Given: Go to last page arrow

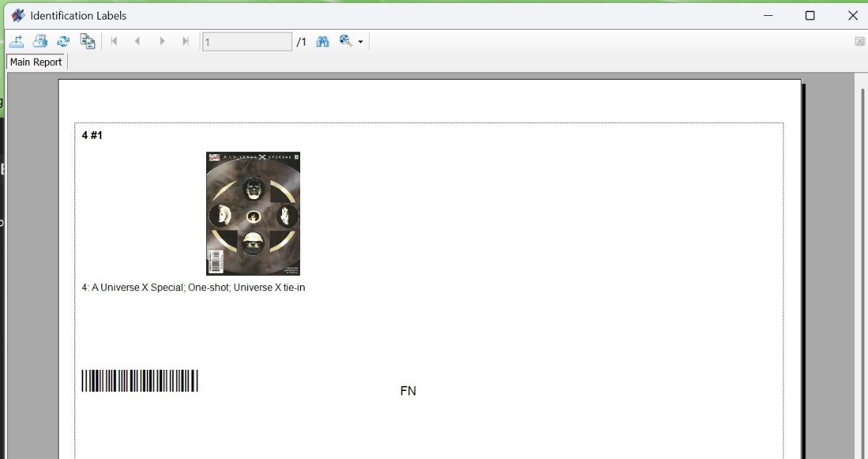Looking at the screenshot, I should (186, 41).
